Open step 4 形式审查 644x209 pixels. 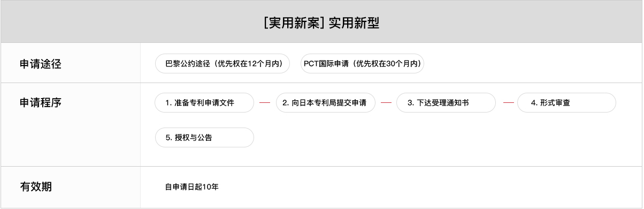click(x=566, y=102)
